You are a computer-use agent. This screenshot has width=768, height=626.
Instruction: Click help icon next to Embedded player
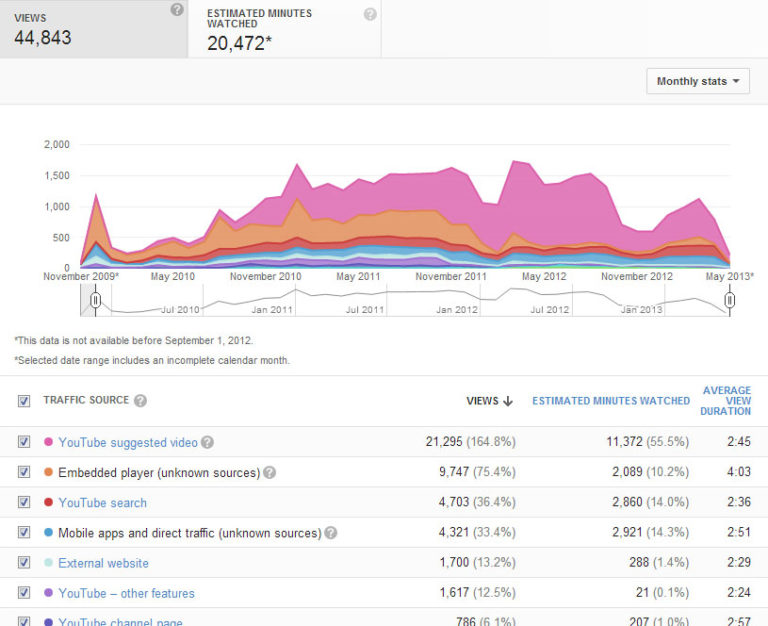tap(269, 473)
